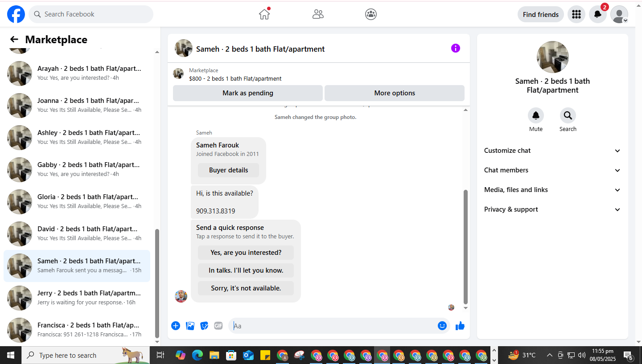642x364 pixels.
Task: Open Sticky Notes from taskbar
Action: click(x=265, y=355)
